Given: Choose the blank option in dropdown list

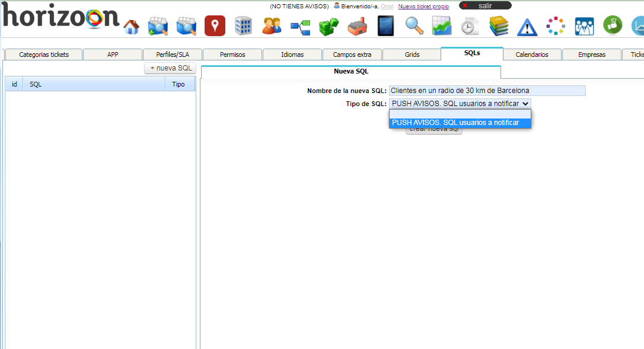Looking at the screenshot, I should (x=460, y=113).
